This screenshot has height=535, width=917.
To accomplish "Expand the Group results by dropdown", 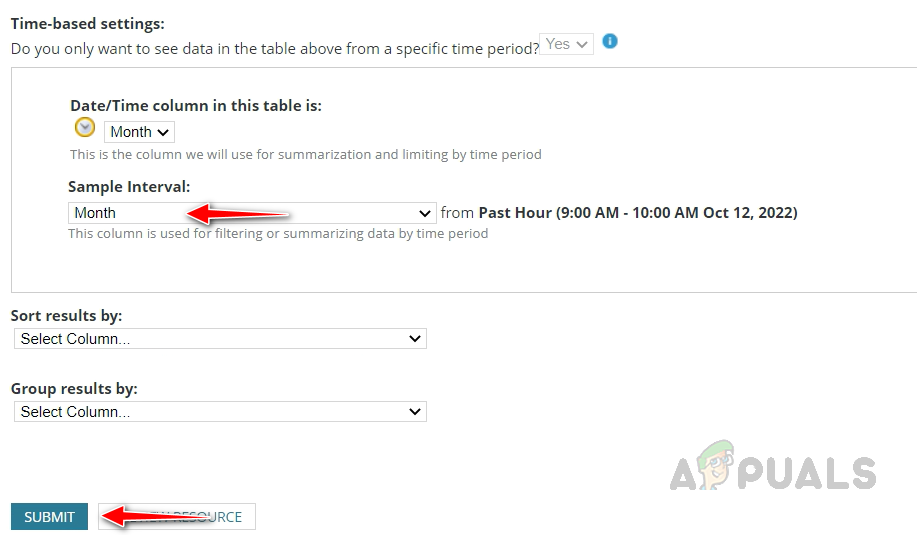I will click(x=220, y=411).
